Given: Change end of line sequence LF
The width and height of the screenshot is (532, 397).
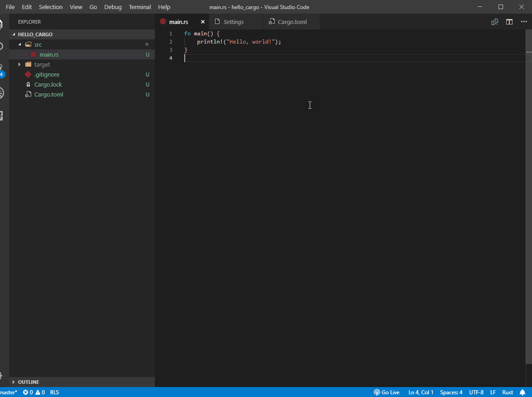Looking at the screenshot, I should (x=493, y=392).
